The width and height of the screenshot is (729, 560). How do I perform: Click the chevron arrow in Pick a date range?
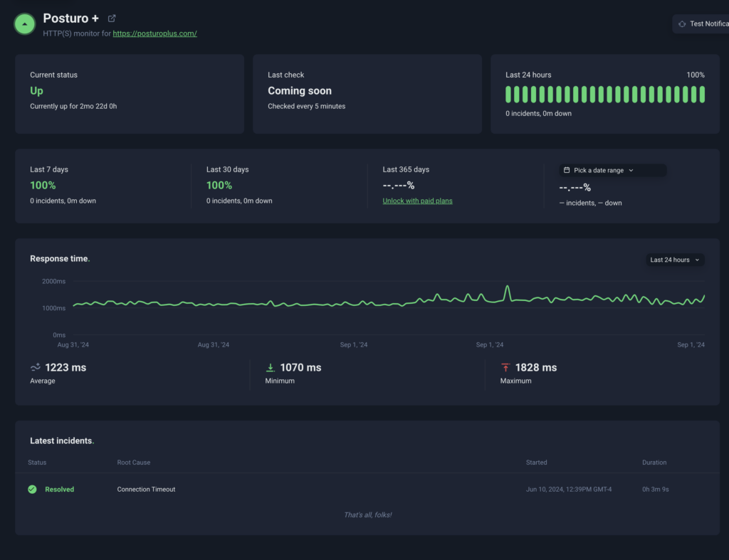[x=631, y=171]
